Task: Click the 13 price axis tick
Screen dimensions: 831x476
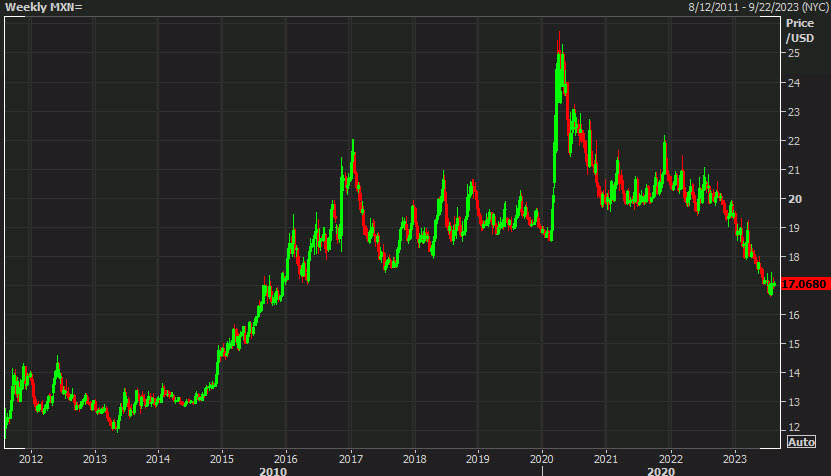Action: tap(794, 402)
